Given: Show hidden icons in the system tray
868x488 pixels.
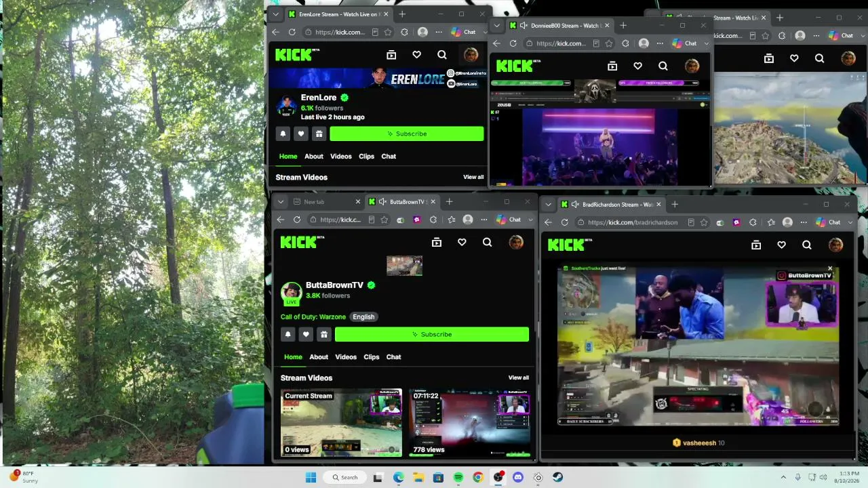Looking at the screenshot, I should (783, 477).
